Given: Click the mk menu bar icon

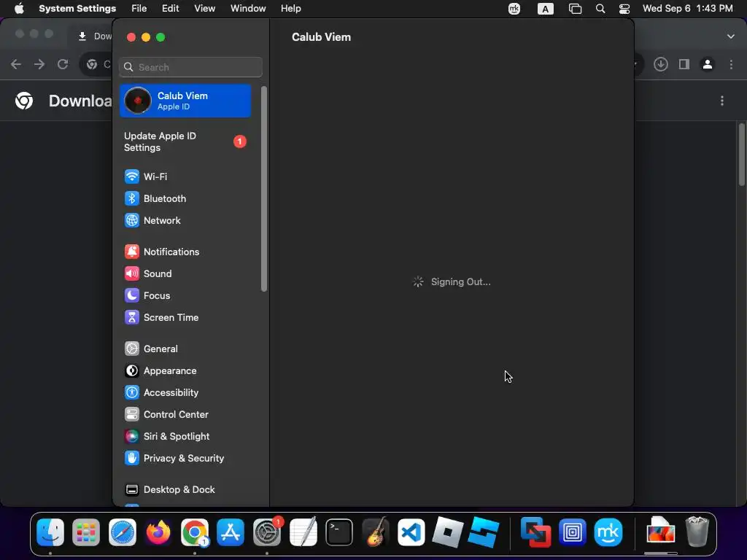Looking at the screenshot, I should click(514, 9).
